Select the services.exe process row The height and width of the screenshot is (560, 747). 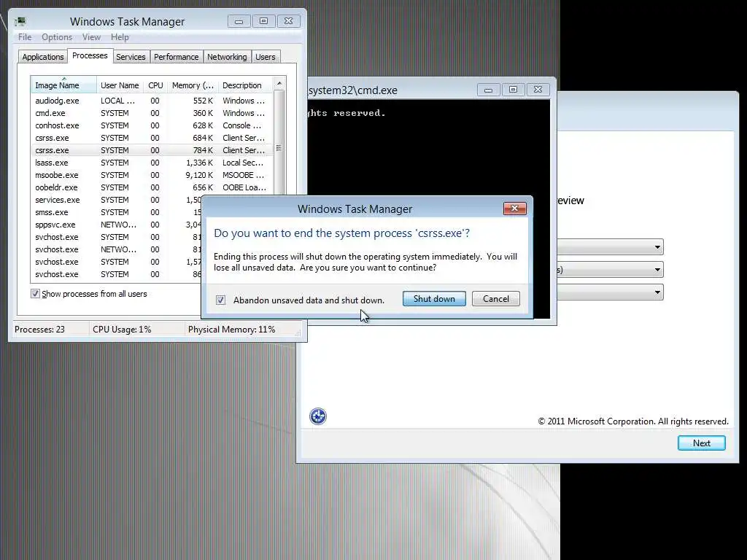coord(116,200)
